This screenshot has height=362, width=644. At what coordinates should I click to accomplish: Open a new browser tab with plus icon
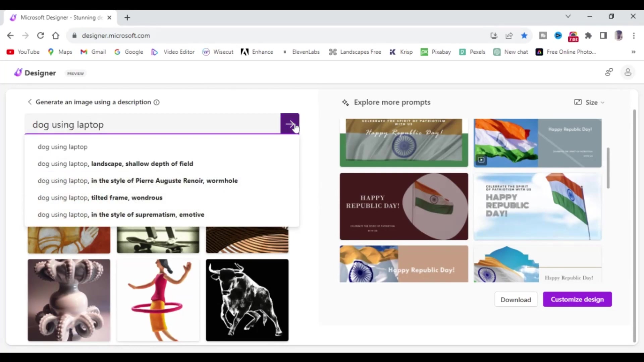click(127, 17)
